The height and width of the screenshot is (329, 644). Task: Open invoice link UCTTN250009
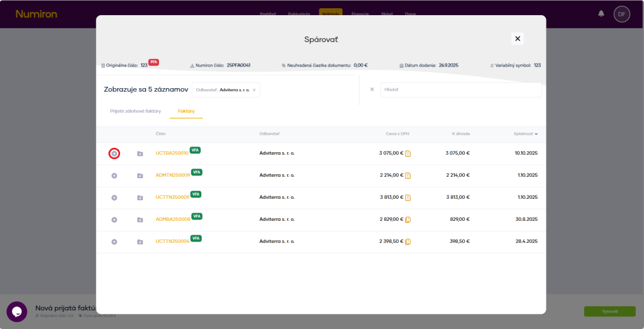click(x=172, y=198)
